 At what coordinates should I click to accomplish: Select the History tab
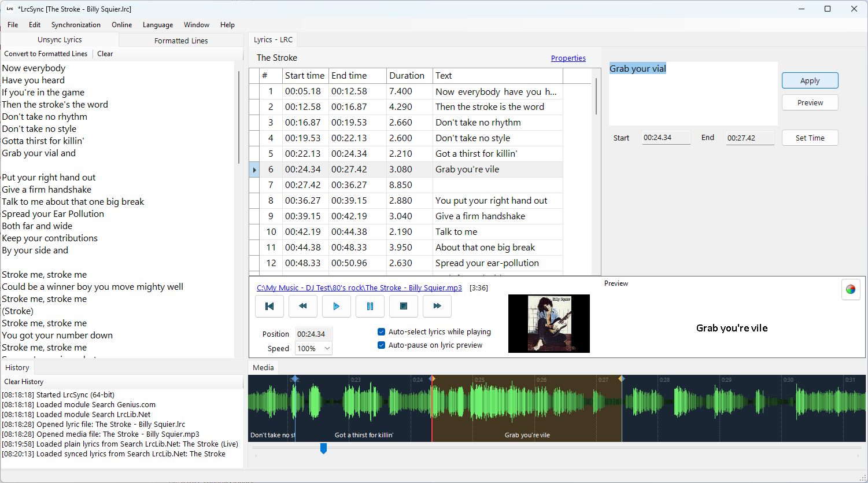pyautogui.click(x=17, y=368)
